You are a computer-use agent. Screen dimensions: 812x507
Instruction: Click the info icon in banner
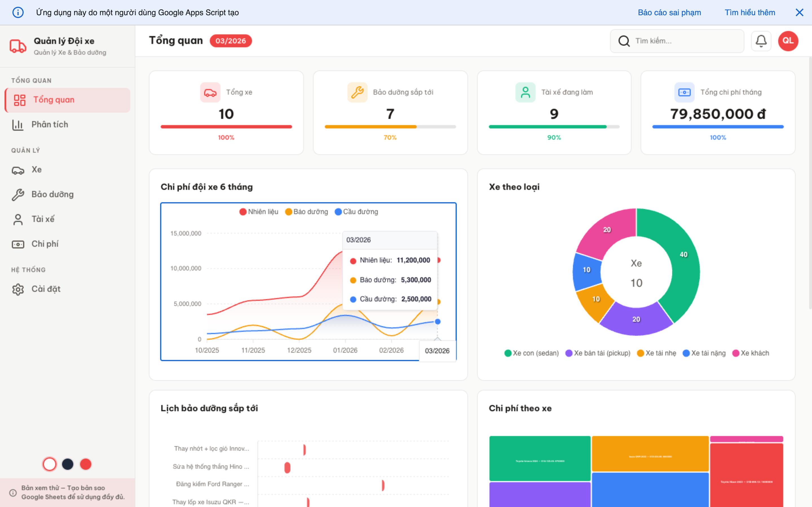[x=18, y=12]
